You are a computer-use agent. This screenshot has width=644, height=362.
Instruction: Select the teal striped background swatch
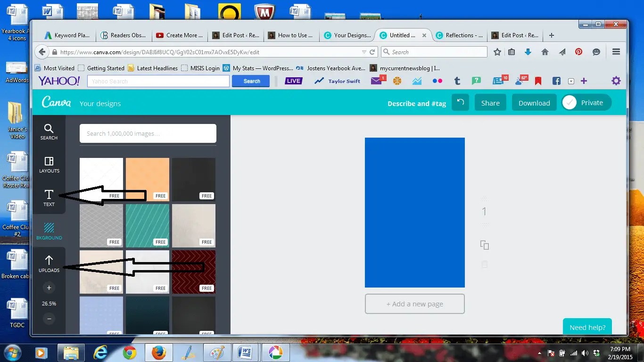click(x=148, y=226)
